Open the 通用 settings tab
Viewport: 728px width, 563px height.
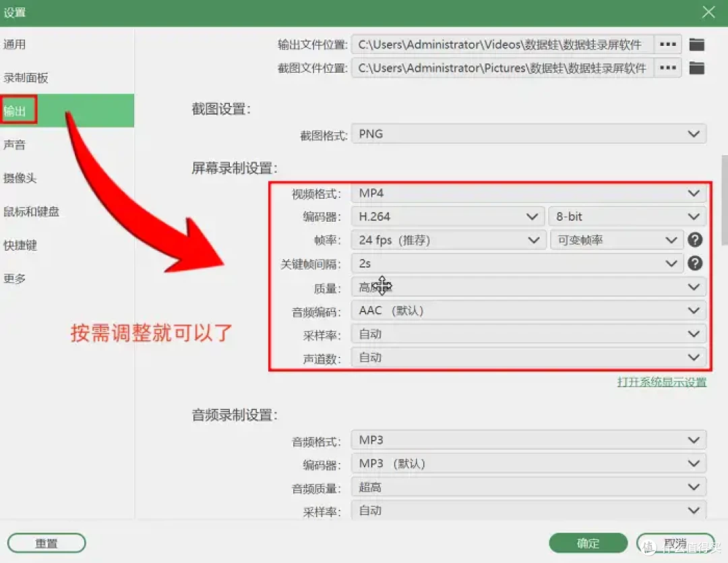[67, 44]
